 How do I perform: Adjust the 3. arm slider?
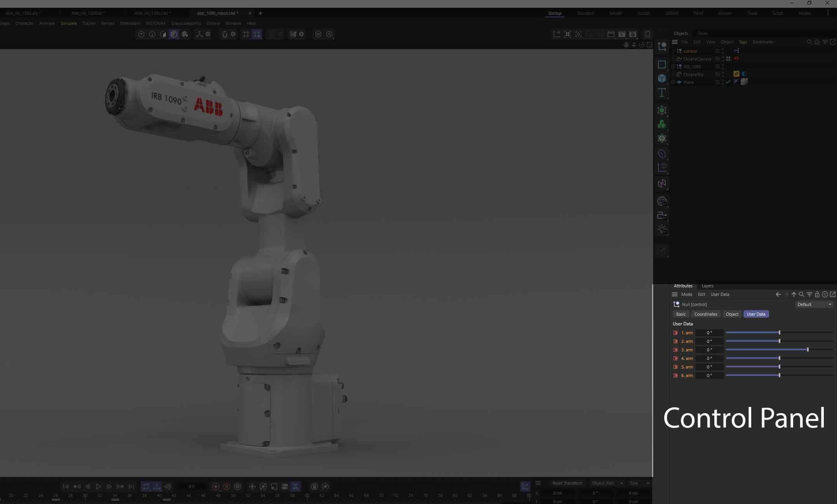point(779,350)
